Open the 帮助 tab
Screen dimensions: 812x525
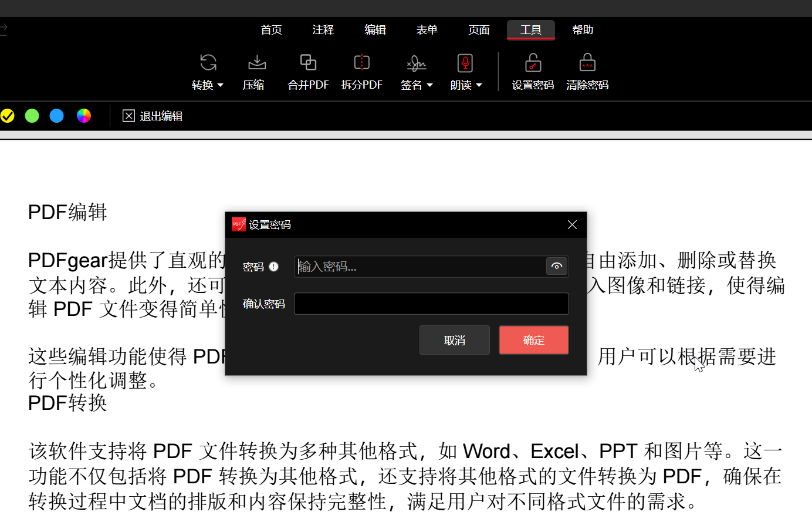coord(583,30)
